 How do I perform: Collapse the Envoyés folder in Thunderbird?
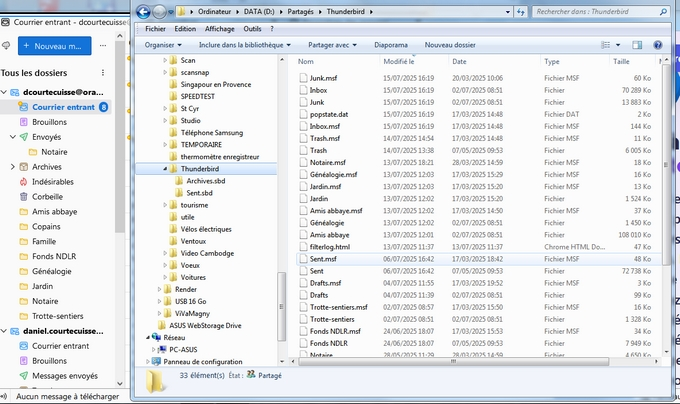click(13, 137)
